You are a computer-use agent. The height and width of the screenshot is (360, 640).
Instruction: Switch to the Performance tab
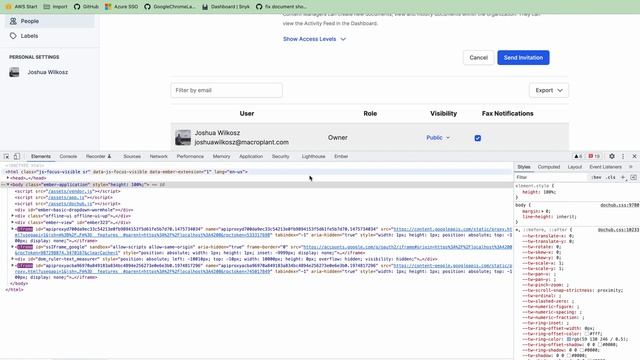(x=190, y=156)
